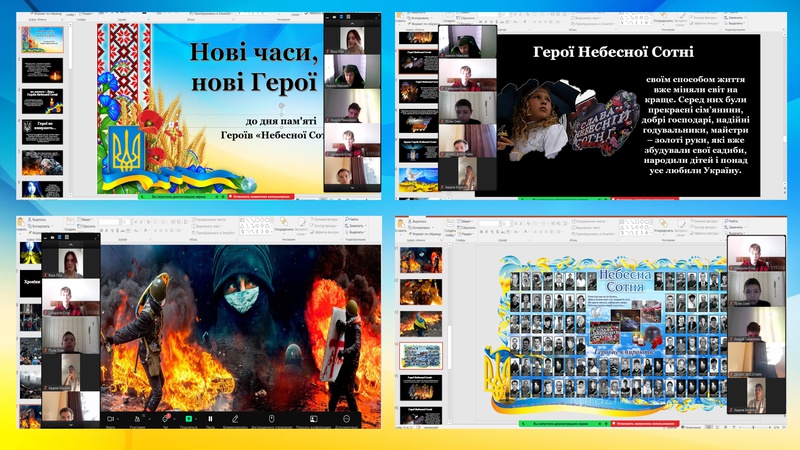Collapse the Zoom video strip up chevron above Вика's tile
Screen dimensions: 800x450
(x=71, y=245)
